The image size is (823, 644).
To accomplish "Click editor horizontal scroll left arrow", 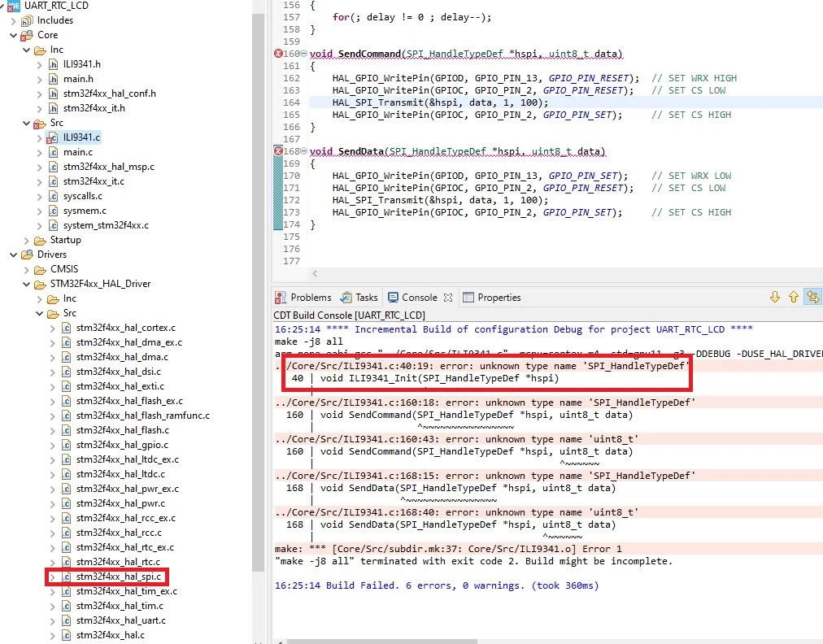I will [315, 273].
